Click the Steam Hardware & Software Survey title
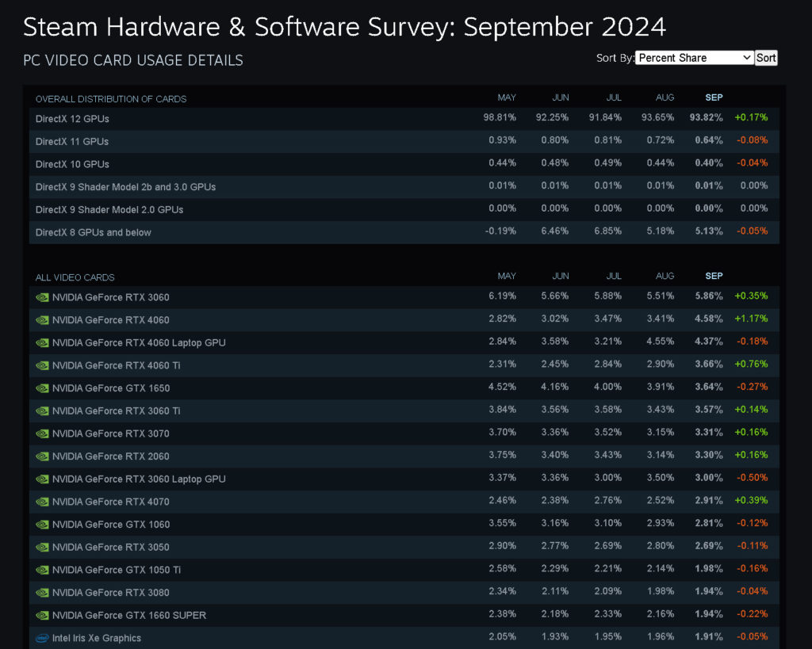Image resolution: width=812 pixels, height=649 pixels. 344,28
